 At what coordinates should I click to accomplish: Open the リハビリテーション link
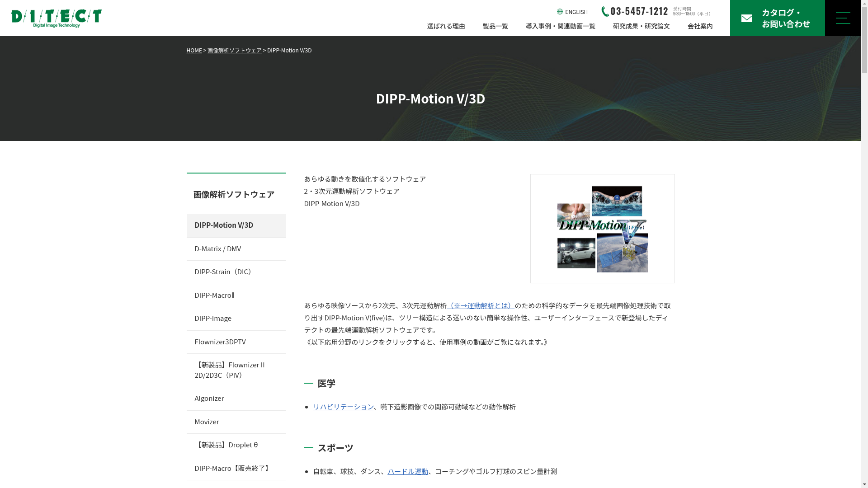click(343, 407)
